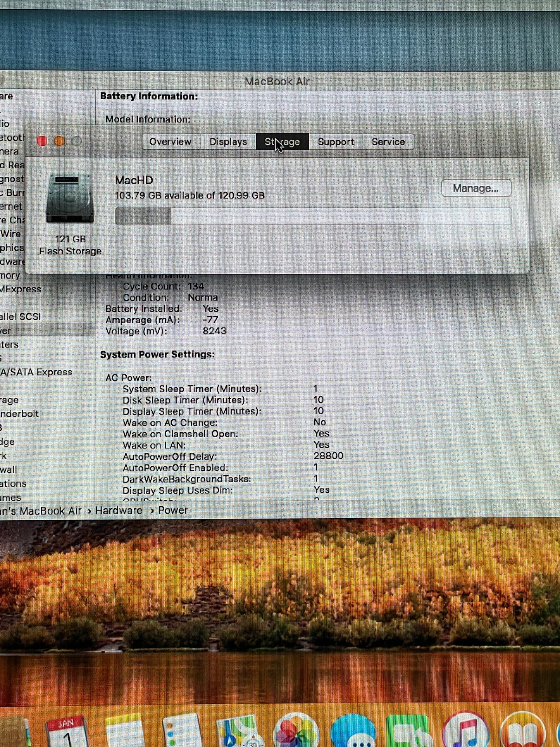Switch to the Overview tab
This screenshot has width=560, height=747.
(x=170, y=142)
